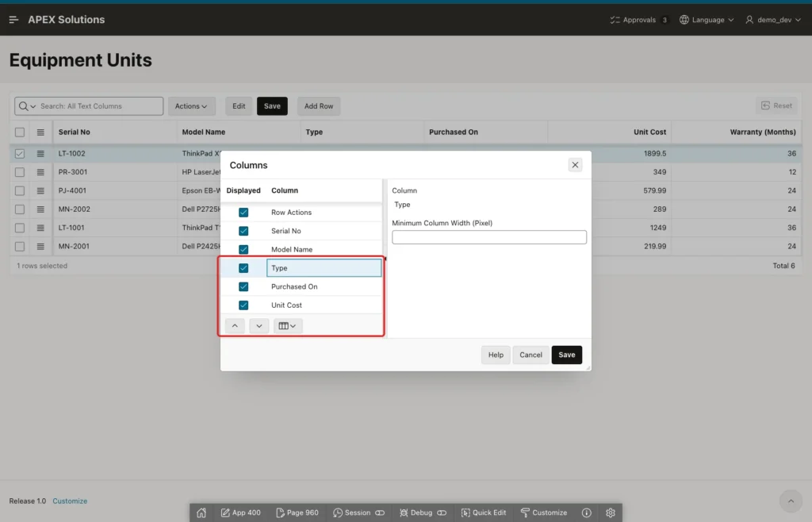The width and height of the screenshot is (812, 522).
Task: Open Approvals list in header
Action: tap(639, 20)
